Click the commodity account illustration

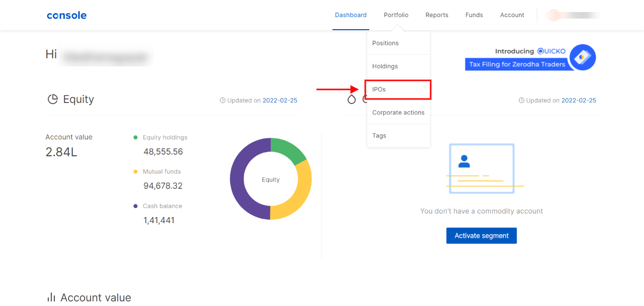(481, 169)
